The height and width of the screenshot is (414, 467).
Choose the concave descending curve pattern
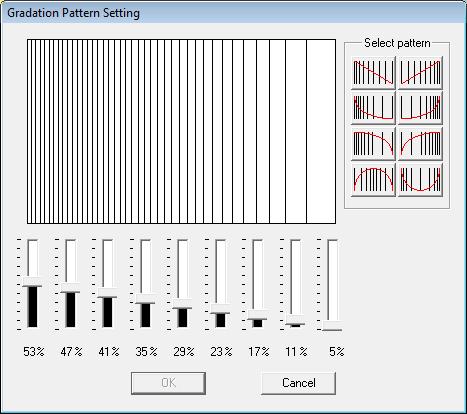(x=373, y=108)
